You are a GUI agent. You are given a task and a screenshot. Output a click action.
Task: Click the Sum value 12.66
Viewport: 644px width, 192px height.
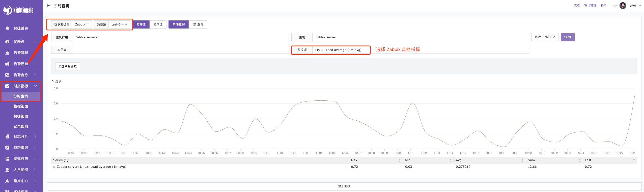click(x=532, y=167)
